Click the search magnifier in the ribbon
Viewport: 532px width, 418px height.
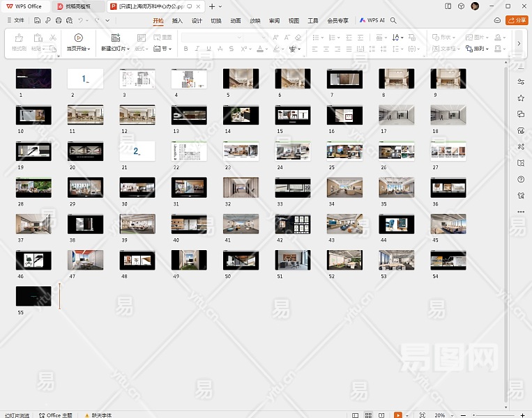click(394, 21)
